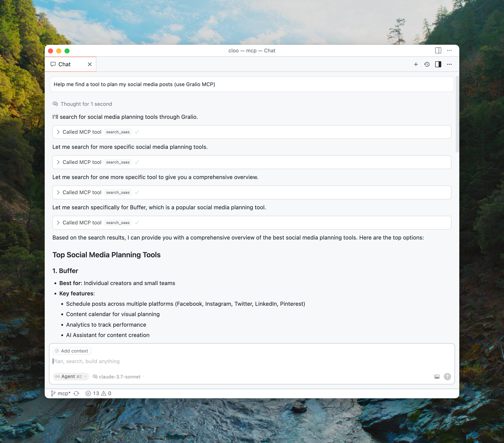Open claude-3.7-sonnet model selector
This screenshot has width=504, height=443.
pyautogui.click(x=119, y=377)
